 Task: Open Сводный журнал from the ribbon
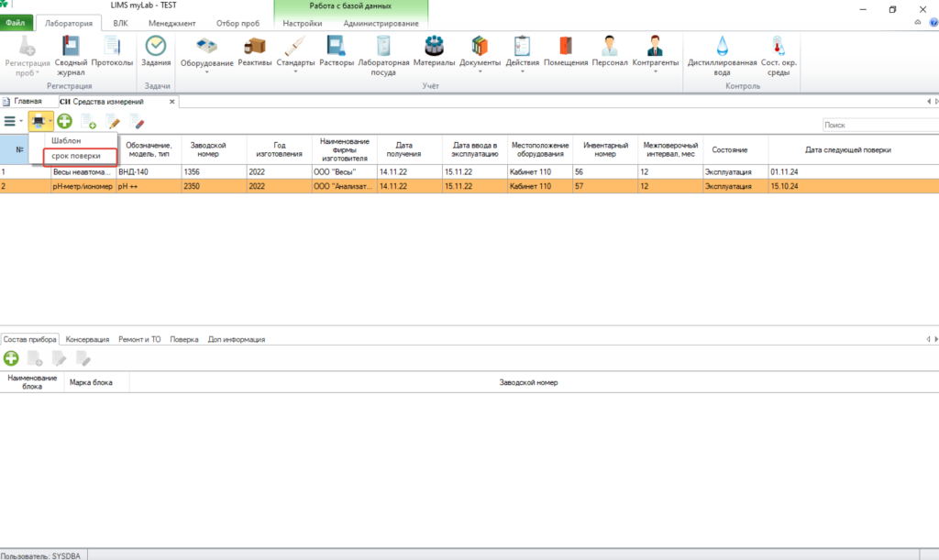(70, 56)
